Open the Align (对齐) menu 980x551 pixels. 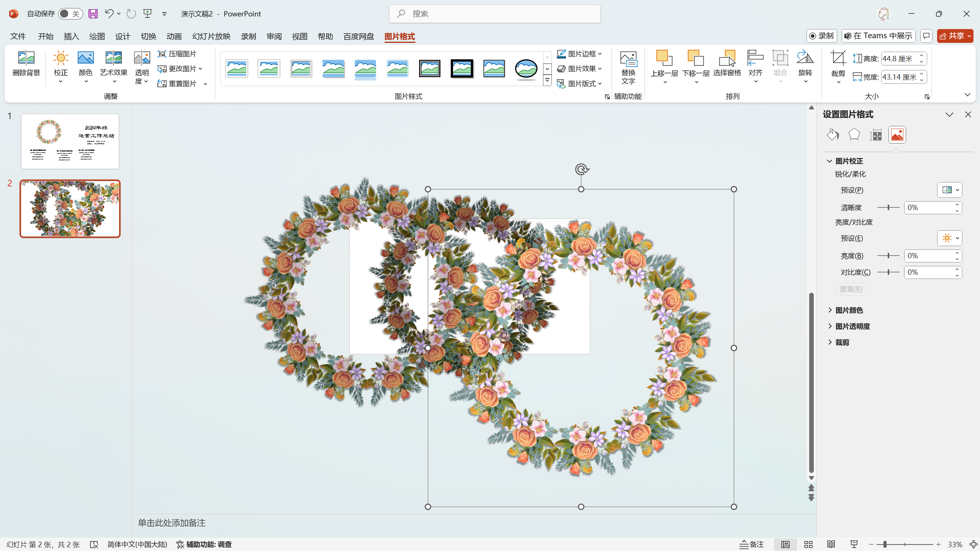[755, 67]
